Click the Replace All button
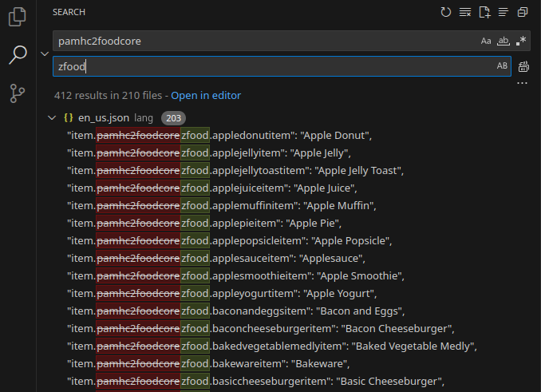541x392 pixels. pos(523,66)
